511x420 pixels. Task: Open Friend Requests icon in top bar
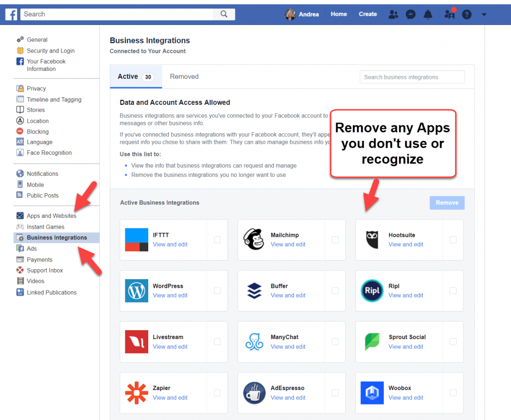(x=393, y=14)
